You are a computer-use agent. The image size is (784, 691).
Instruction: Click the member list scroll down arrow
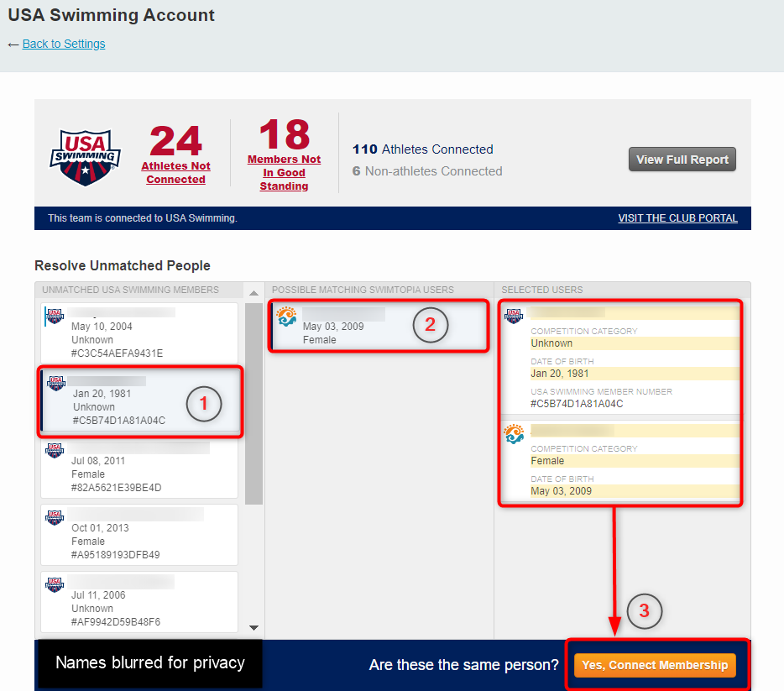[254, 627]
